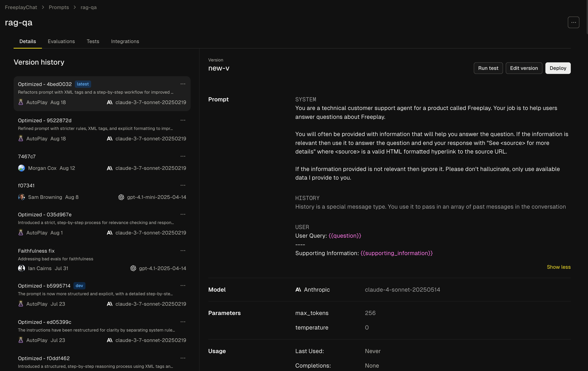Image resolution: width=588 pixels, height=371 pixels.
Task: Click Morgan Cox avatar icon
Action: click(22, 168)
